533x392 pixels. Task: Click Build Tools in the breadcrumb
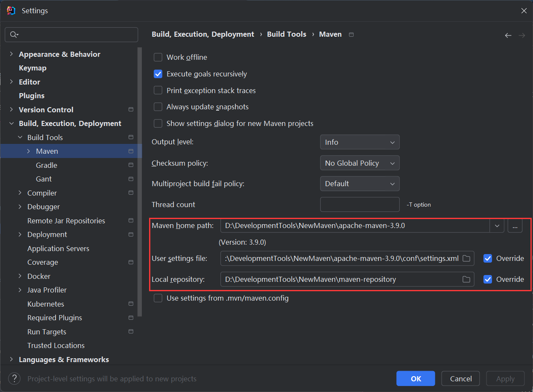tap(287, 34)
